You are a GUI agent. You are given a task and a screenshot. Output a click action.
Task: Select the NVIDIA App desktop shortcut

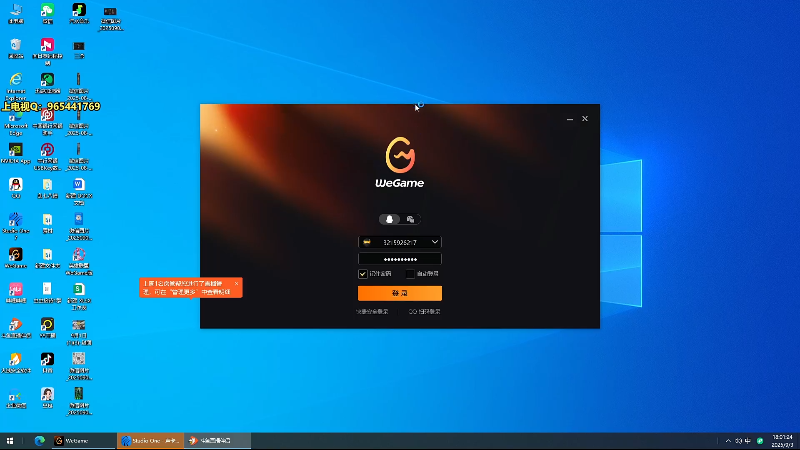[16, 153]
